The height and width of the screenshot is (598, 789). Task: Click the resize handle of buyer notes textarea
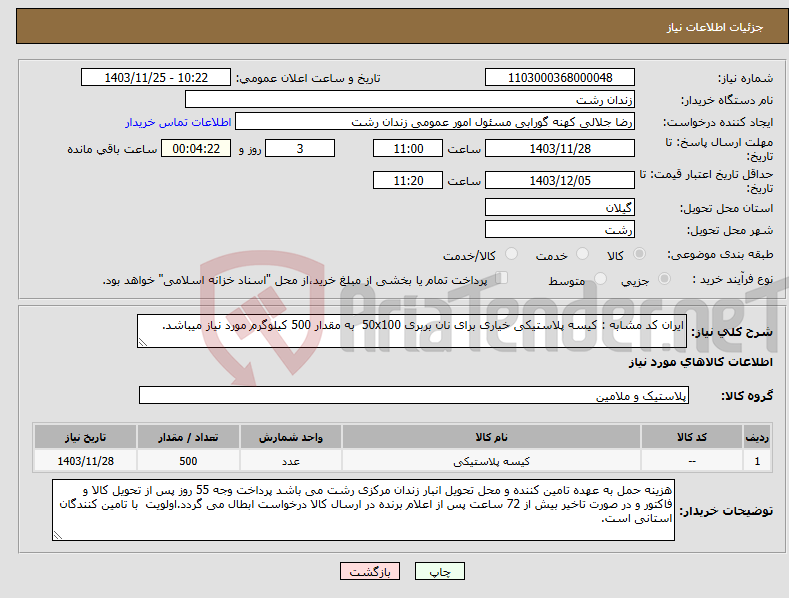click(x=57, y=536)
